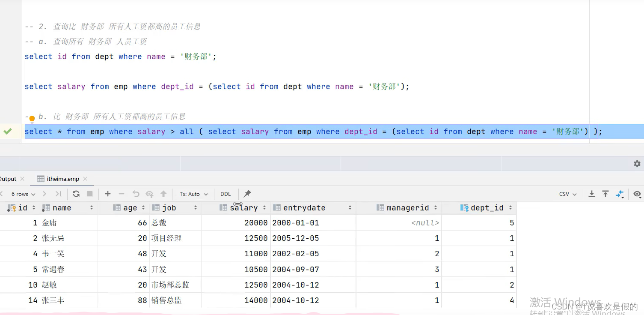Click the select id from dept query line
The image size is (644, 315).
tap(121, 57)
